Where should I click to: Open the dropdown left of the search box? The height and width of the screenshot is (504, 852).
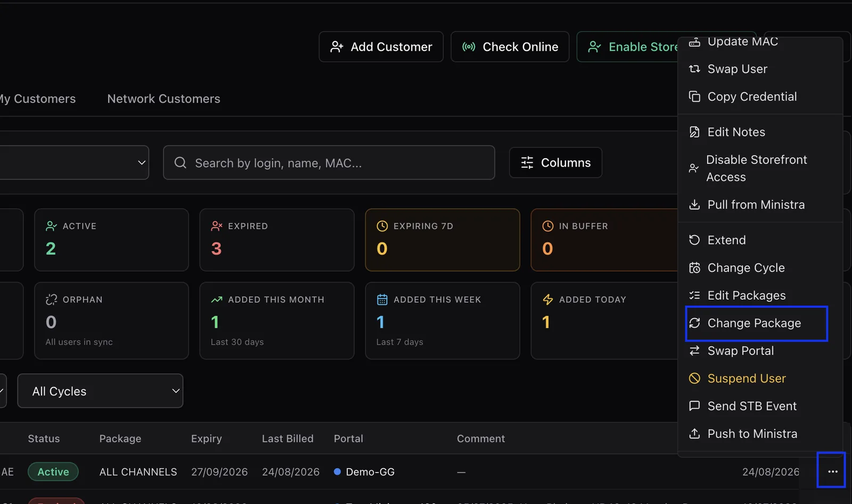tap(74, 162)
